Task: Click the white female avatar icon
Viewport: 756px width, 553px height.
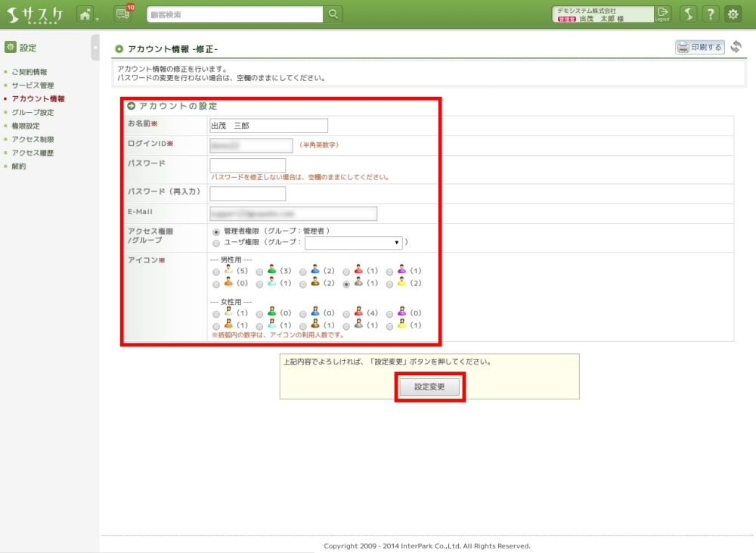Action: click(x=228, y=312)
